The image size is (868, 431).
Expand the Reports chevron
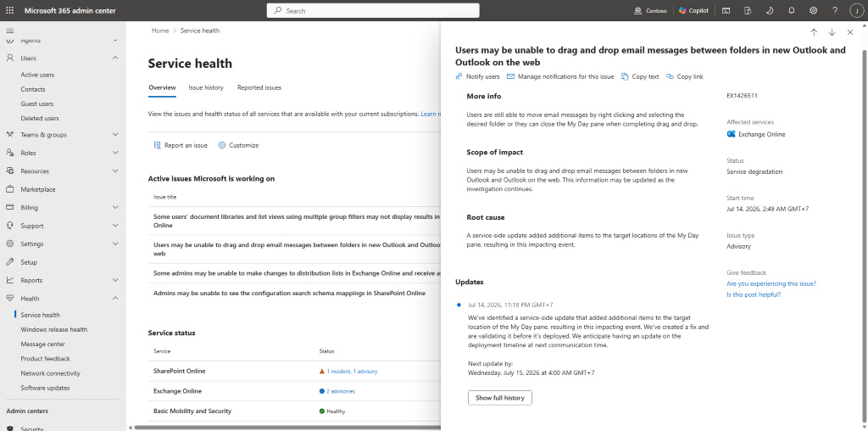click(115, 280)
